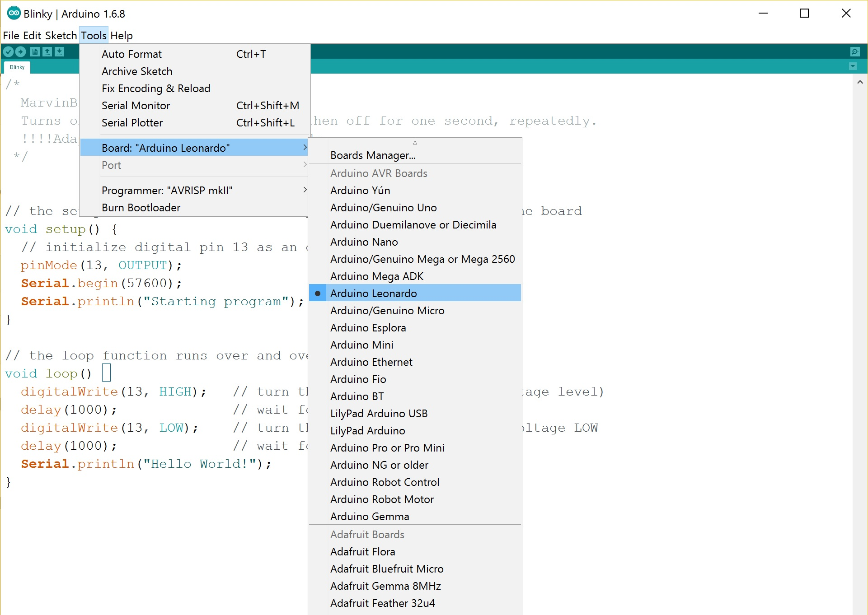Screen dimensions: 868x615
Task: Open Serial Monitor magnifier icon
Action: click(x=854, y=51)
